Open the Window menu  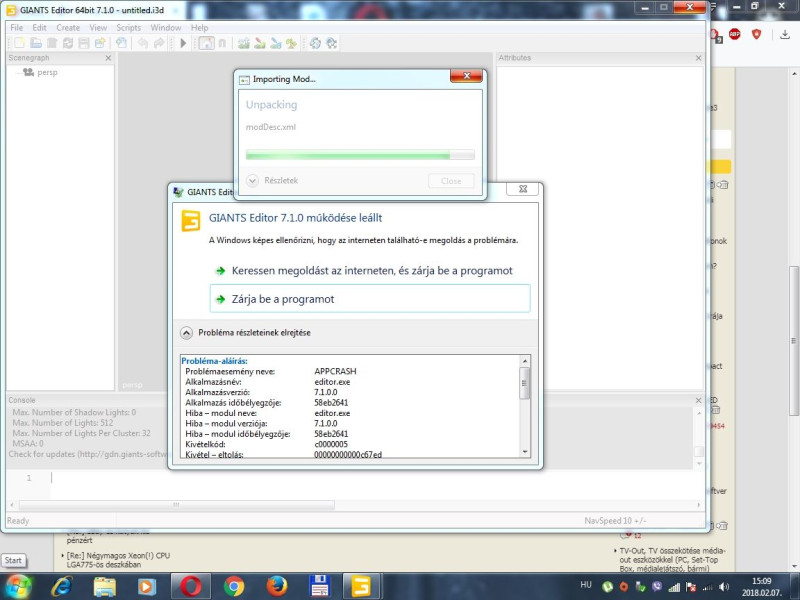point(165,28)
